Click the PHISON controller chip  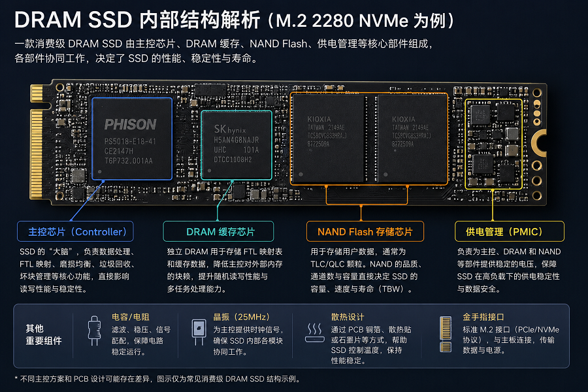(132, 139)
